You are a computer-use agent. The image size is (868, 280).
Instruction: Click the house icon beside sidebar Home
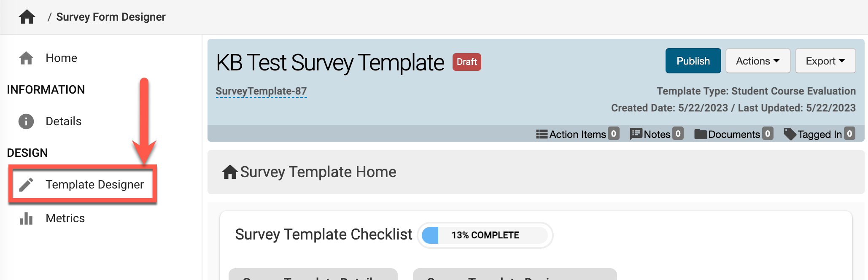pyautogui.click(x=26, y=58)
